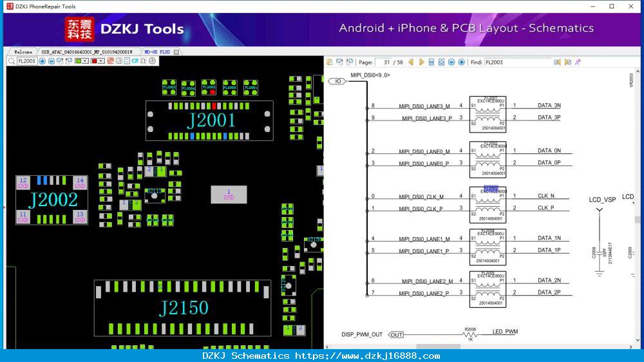Go to the previous schematic page

[x=411, y=62]
